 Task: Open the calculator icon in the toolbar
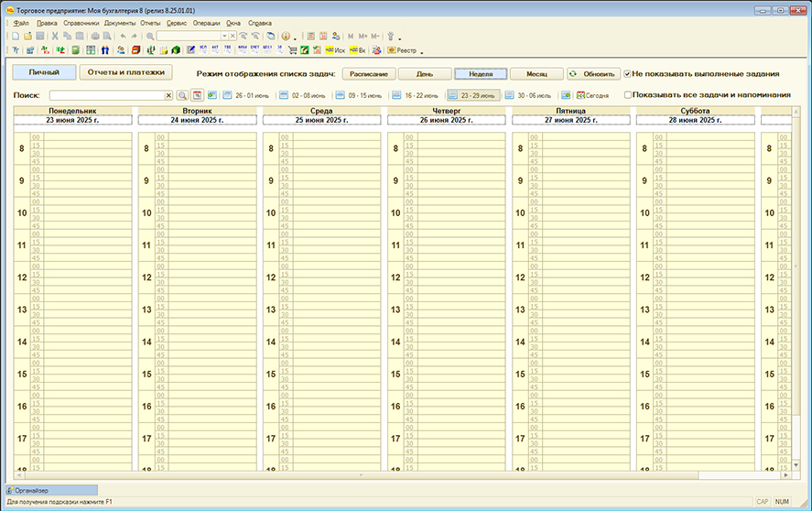click(310, 36)
